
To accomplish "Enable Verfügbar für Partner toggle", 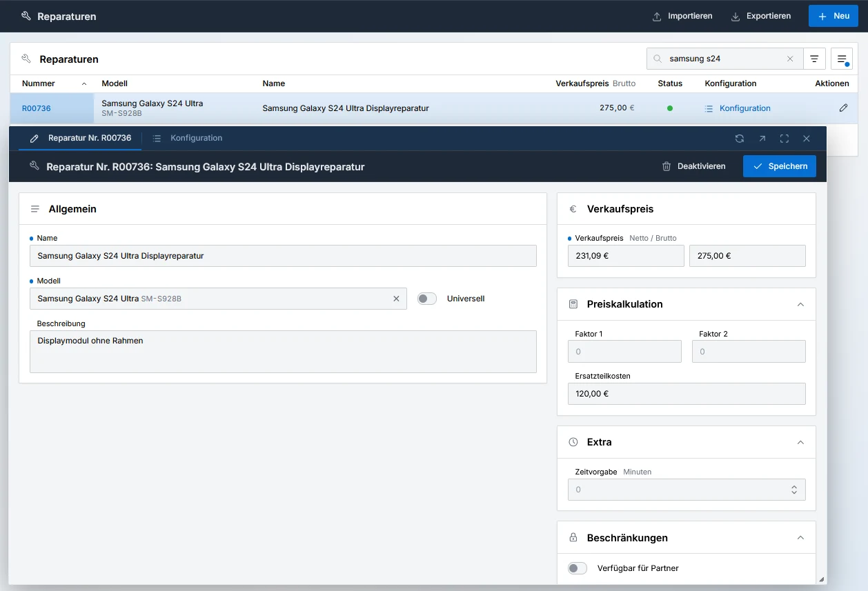I will tap(578, 568).
